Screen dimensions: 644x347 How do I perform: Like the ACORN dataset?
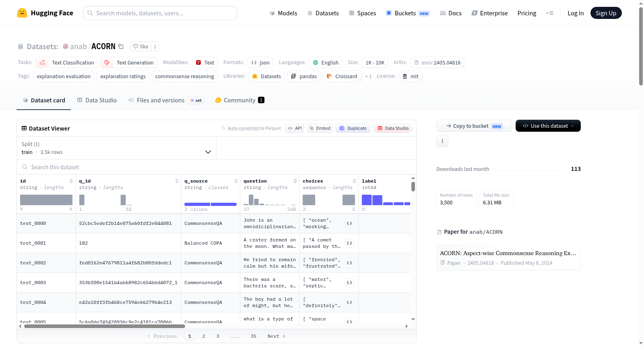(x=141, y=46)
